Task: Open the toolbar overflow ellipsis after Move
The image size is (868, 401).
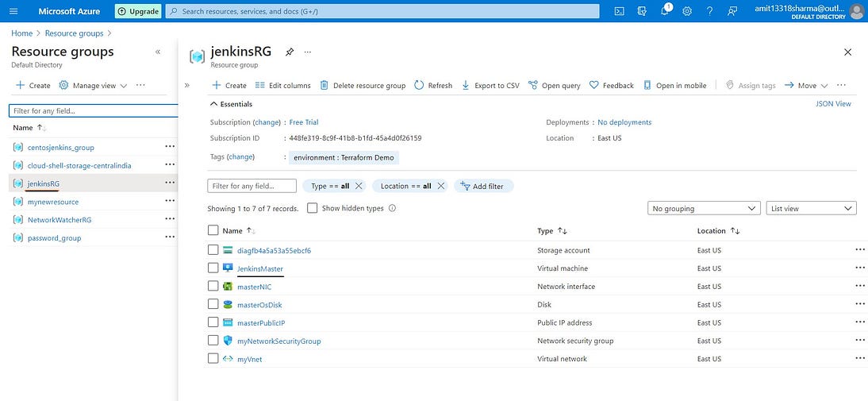Action: [x=842, y=85]
